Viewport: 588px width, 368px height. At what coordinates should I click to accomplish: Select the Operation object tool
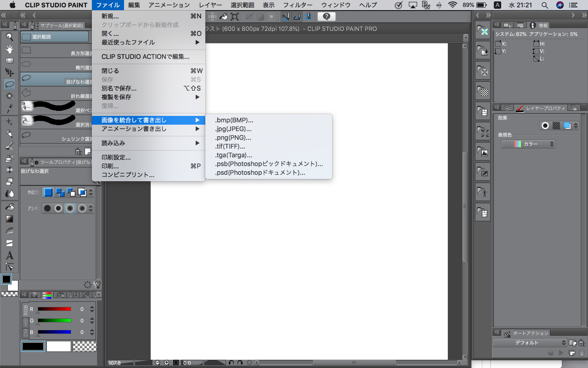coord(9,61)
